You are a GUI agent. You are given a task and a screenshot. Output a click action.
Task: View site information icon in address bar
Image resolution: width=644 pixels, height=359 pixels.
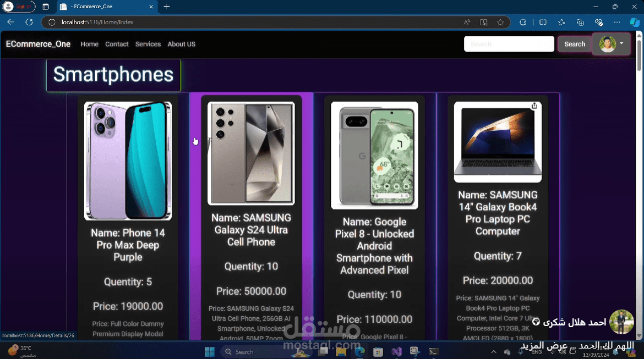pos(52,22)
